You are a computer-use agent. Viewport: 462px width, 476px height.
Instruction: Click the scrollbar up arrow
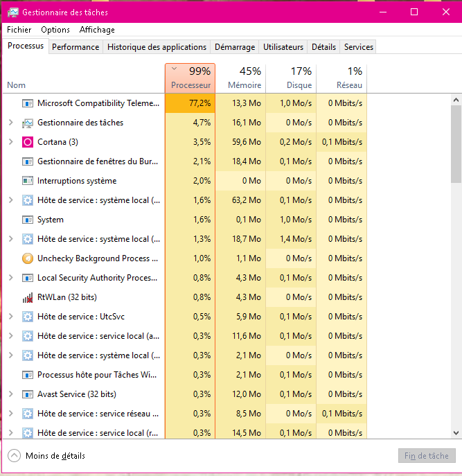pos(456,100)
